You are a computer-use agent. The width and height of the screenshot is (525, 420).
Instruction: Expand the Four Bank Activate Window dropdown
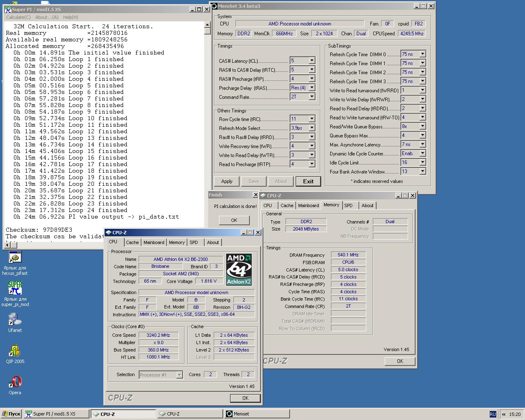click(422, 171)
